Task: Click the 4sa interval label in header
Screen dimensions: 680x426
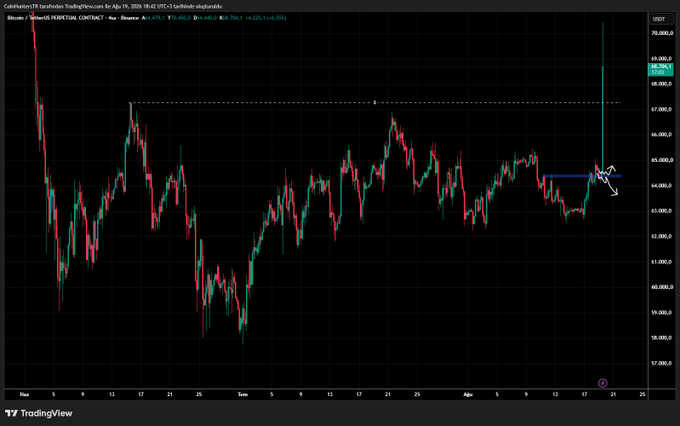Action: point(112,18)
